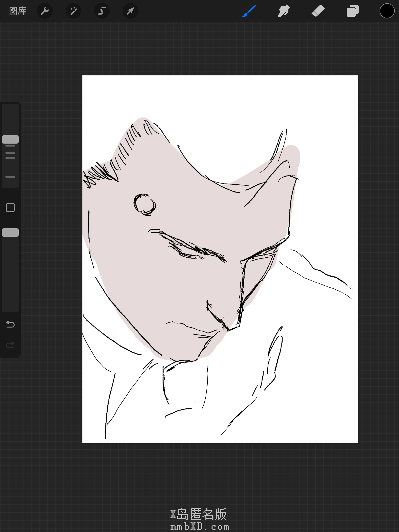Image resolution: width=399 pixels, height=532 pixels.
Task: Tap the small circle drawn on the forehead
Action: coord(145,204)
